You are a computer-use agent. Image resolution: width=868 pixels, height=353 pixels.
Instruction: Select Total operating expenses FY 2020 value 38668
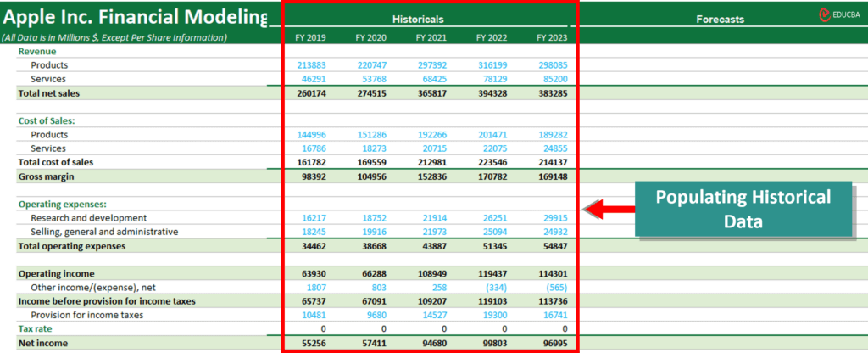click(x=374, y=246)
